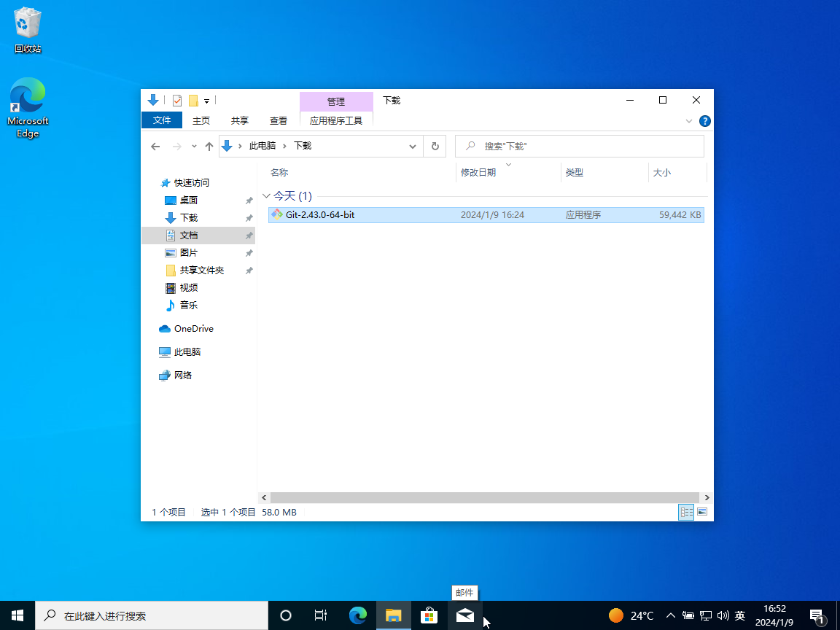Click 下载 in the address bar path

point(303,146)
